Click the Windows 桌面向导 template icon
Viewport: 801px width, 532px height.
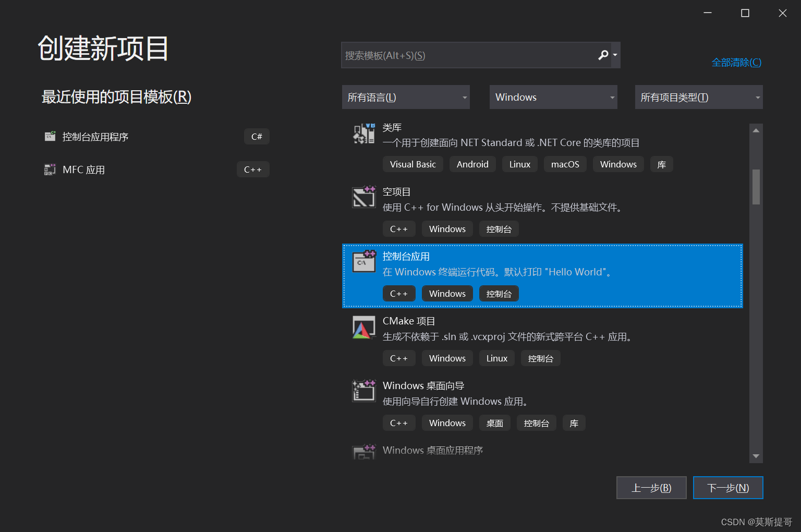pos(363,391)
